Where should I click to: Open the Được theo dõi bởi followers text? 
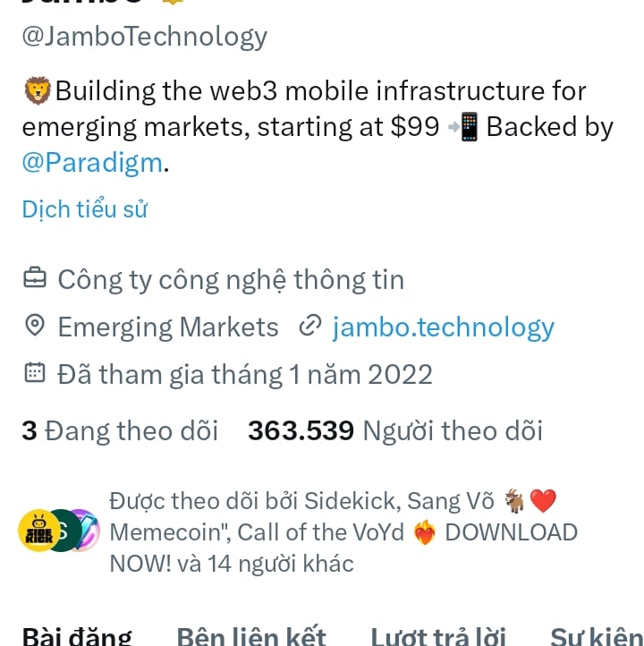click(x=343, y=532)
